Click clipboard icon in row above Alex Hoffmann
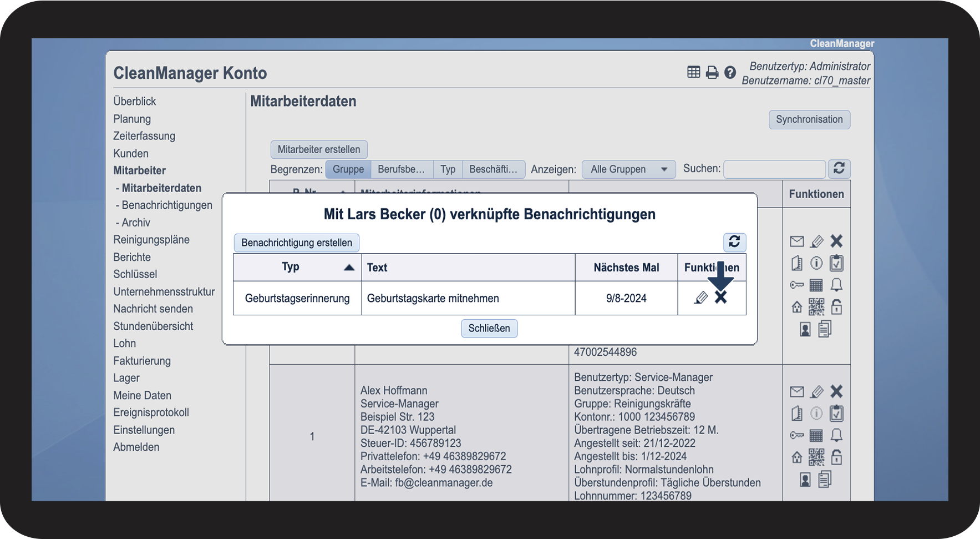980x539 pixels. click(836, 263)
